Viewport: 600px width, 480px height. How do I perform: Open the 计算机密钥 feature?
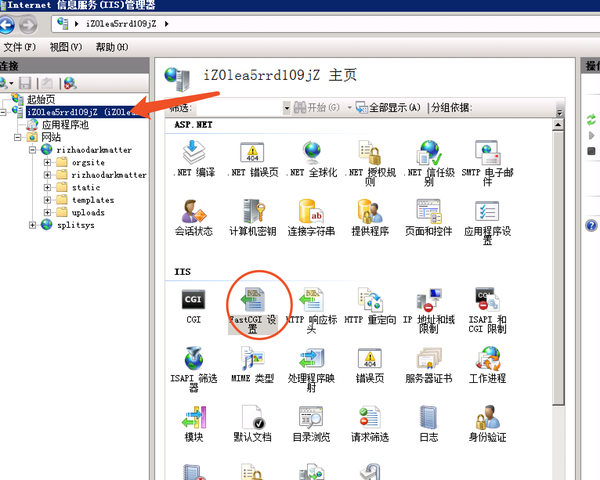(253, 217)
